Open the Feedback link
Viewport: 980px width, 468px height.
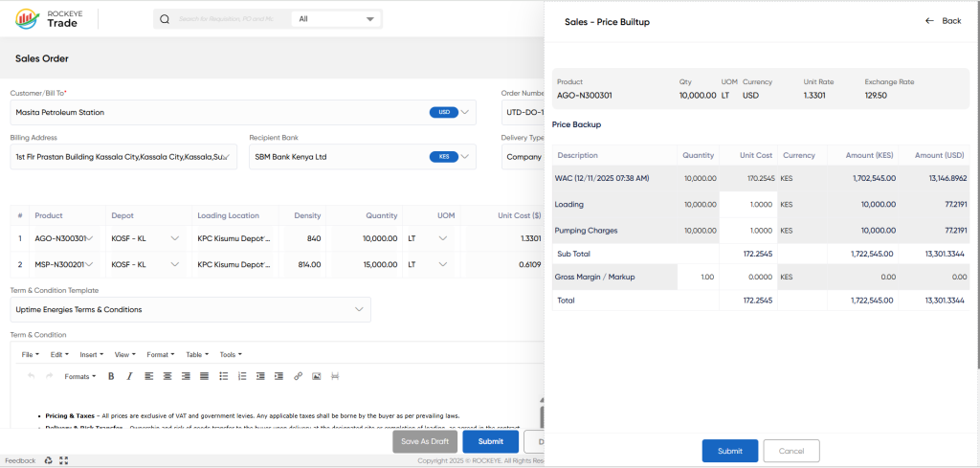point(21,460)
